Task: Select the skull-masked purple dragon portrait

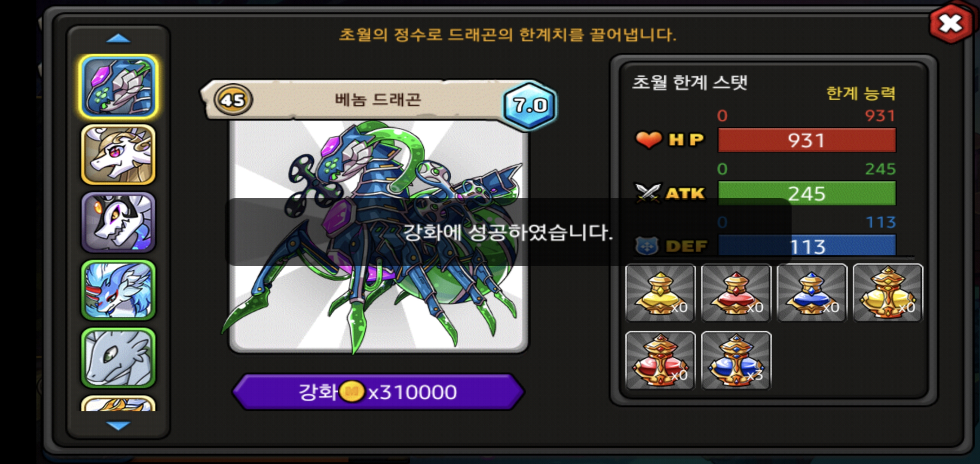Action: tap(118, 222)
